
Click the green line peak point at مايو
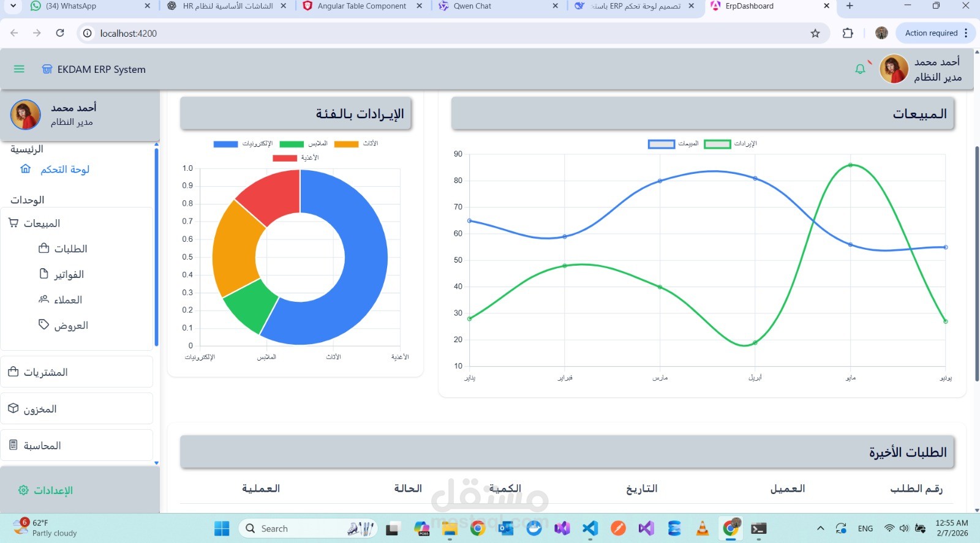850,165
